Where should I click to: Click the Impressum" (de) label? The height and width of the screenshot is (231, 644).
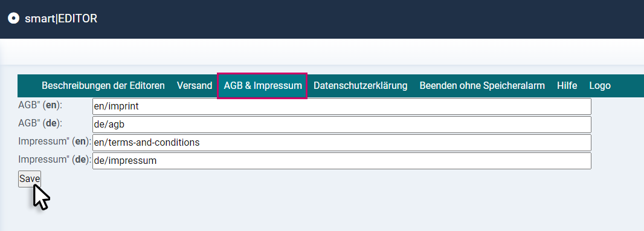click(x=54, y=160)
